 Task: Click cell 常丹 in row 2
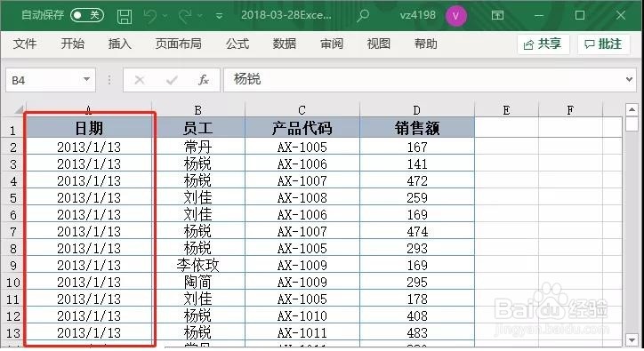198,147
